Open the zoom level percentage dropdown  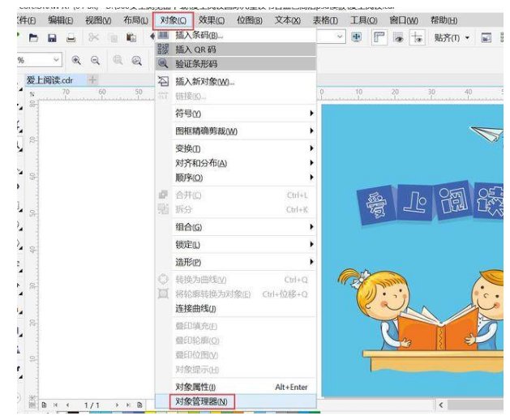(x=56, y=60)
